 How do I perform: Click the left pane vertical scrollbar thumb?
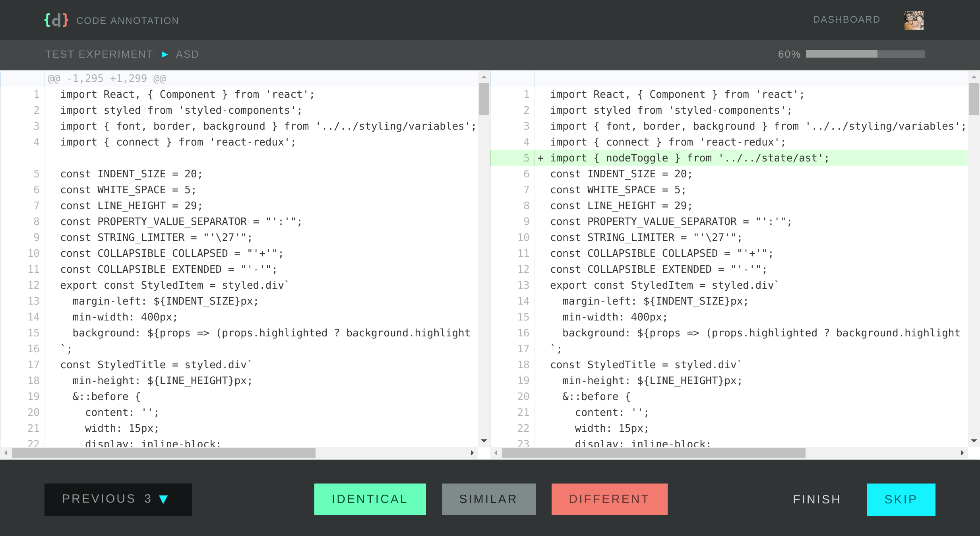pyautogui.click(x=484, y=99)
